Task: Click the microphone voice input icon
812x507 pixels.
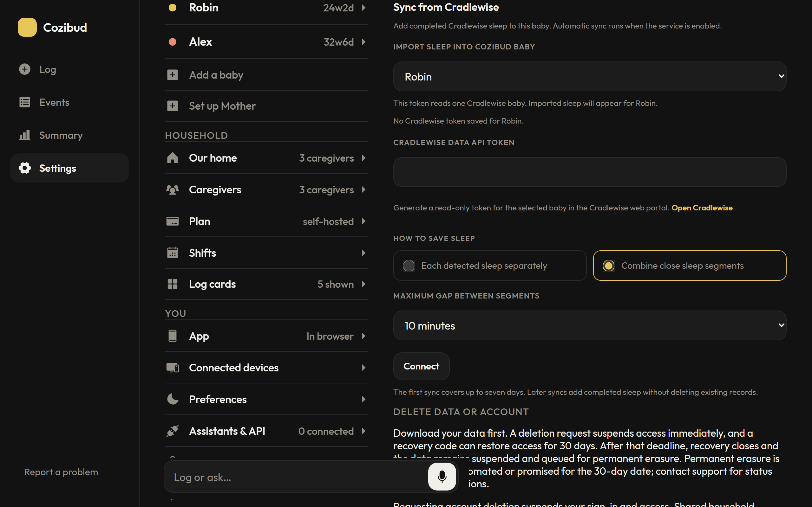Action: click(442, 477)
